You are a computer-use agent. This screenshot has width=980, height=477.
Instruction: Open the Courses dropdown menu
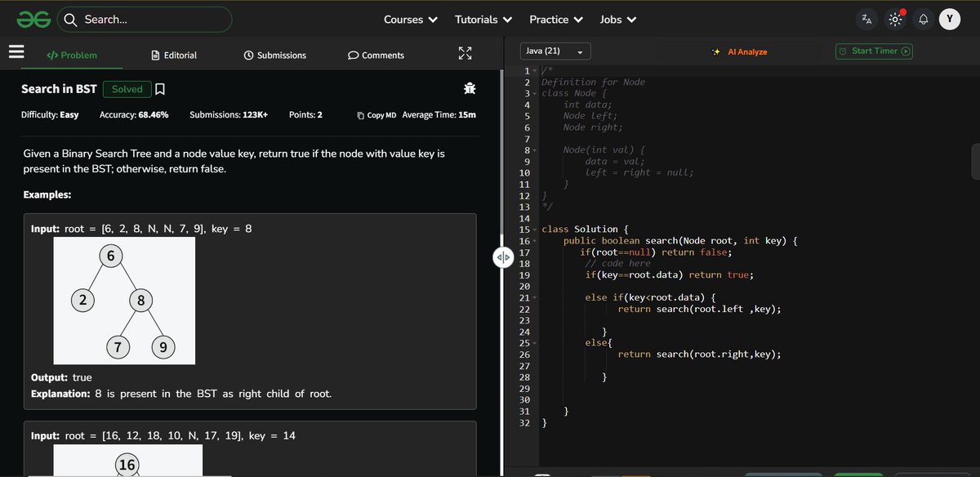pyautogui.click(x=411, y=20)
